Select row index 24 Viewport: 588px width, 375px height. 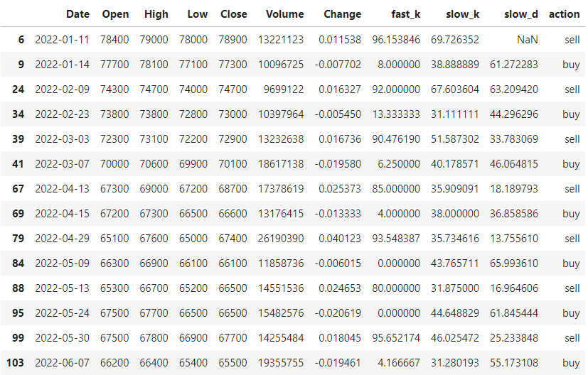pyautogui.click(x=18, y=89)
